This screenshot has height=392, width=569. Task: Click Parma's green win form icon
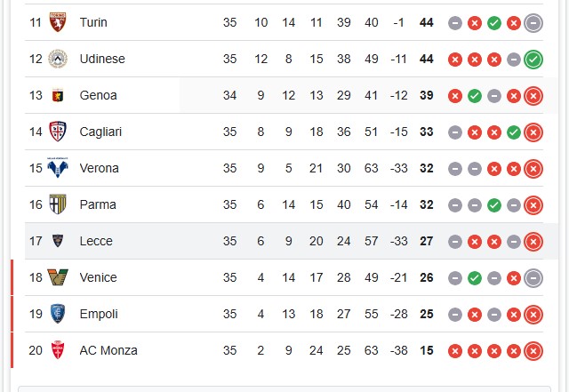494,205
